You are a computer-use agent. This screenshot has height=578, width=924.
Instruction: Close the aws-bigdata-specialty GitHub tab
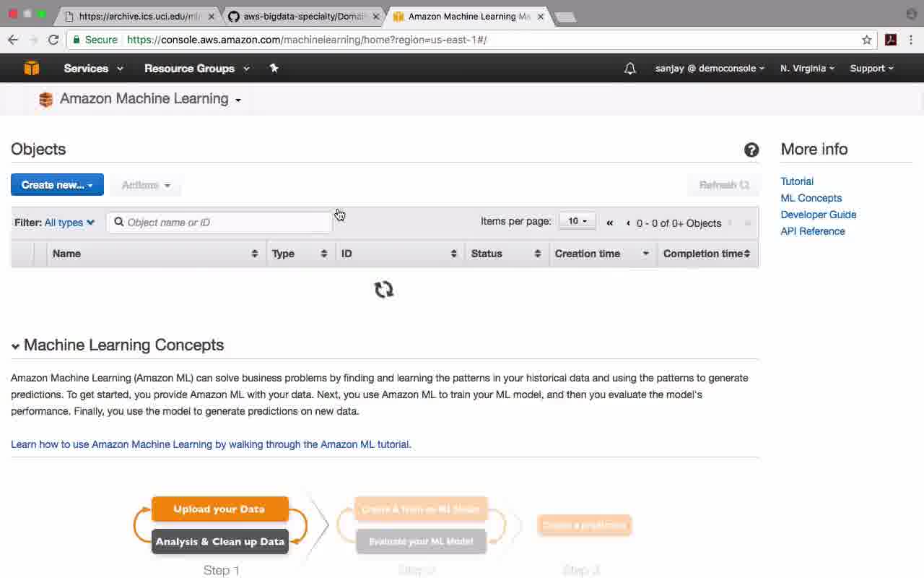click(375, 16)
